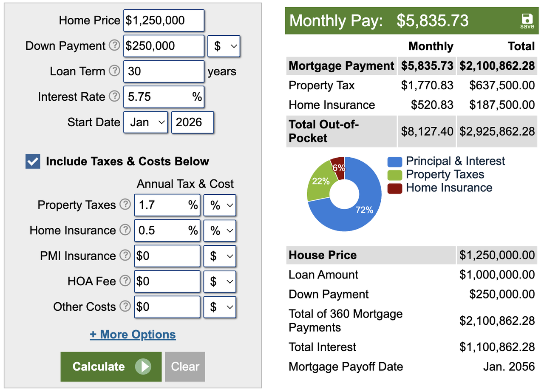
Task: Open HOA Fee help question mark
Action: click(125, 281)
